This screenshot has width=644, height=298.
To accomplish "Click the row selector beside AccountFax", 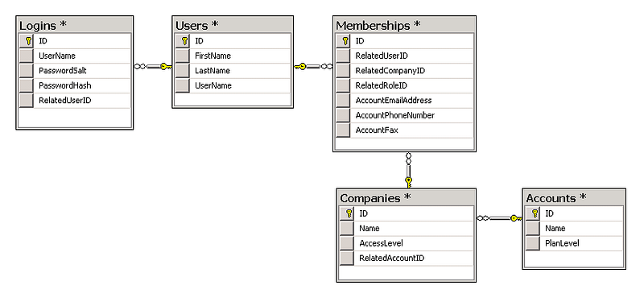I will point(343,130).
